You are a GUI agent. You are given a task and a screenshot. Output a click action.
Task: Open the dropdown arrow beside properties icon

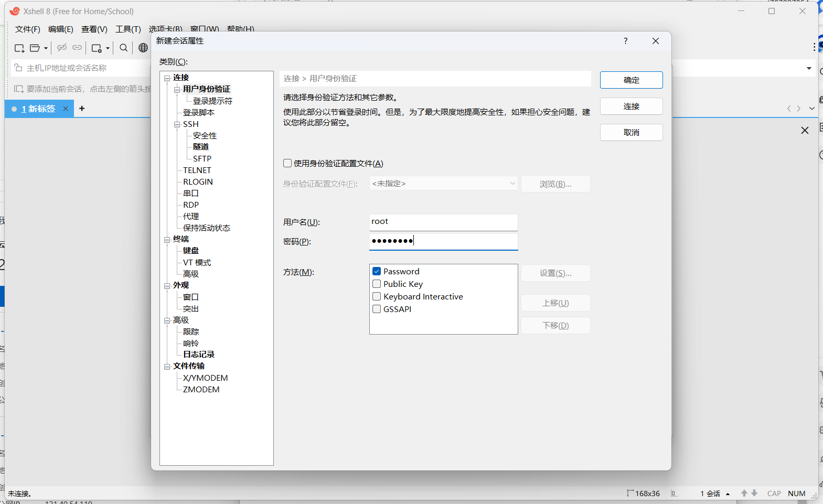coord(108,48)
